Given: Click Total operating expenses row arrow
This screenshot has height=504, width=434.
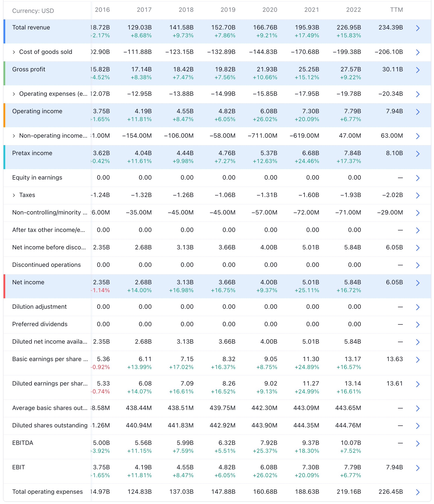Looking at the screenshot, I should click(x=417, y=492).
